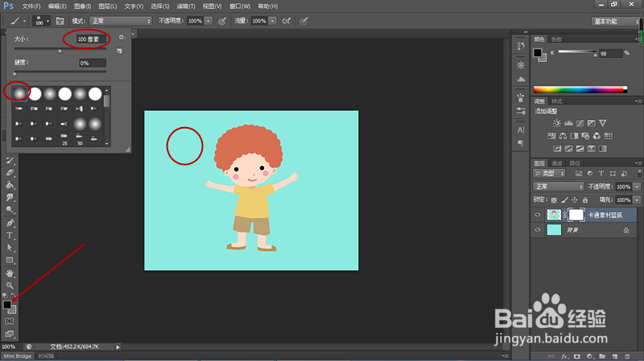Viewport: 644px width, 361px height.
Task: Toggle the Brush panel icon
Action: pos(60,21)
